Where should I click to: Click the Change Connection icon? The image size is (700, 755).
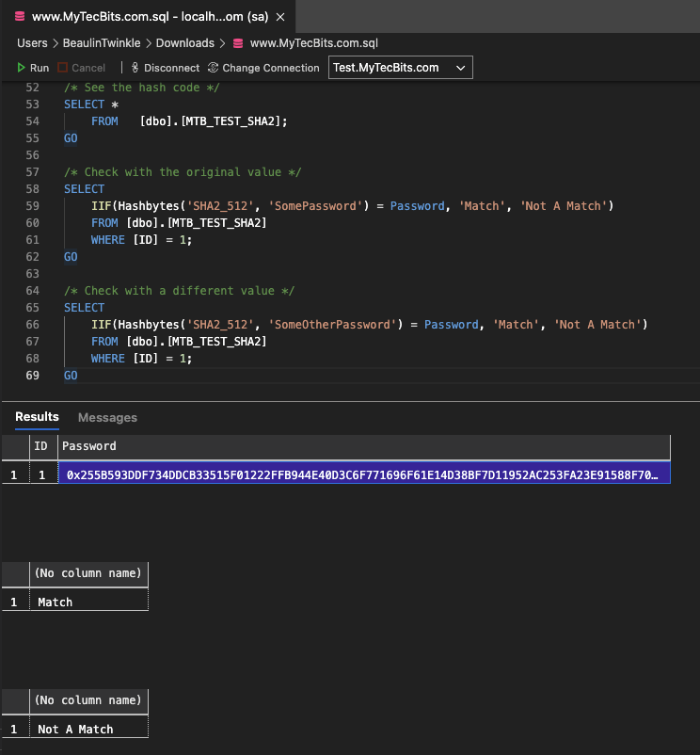click(x=214, y=68)
